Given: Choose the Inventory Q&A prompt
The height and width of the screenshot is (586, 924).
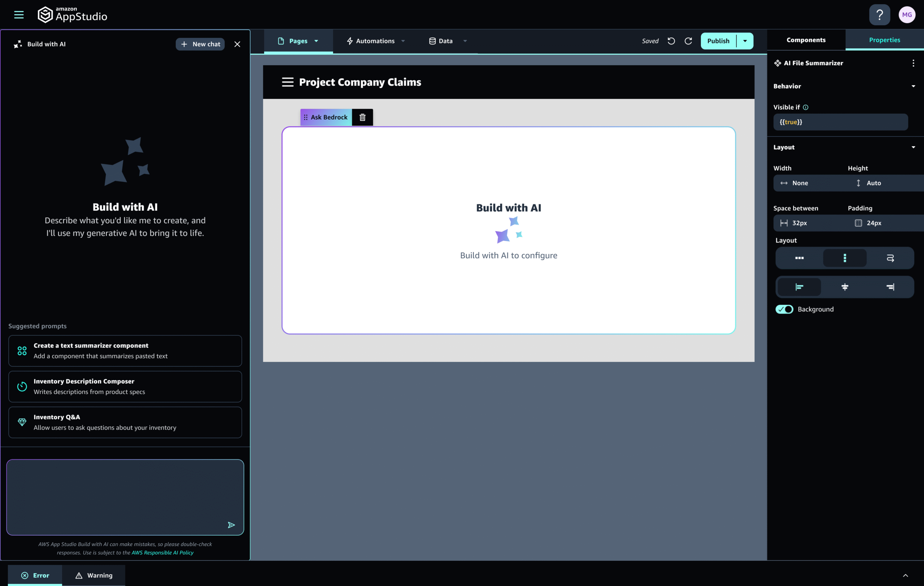Looking at the screenshot, I should pos(125,422).
